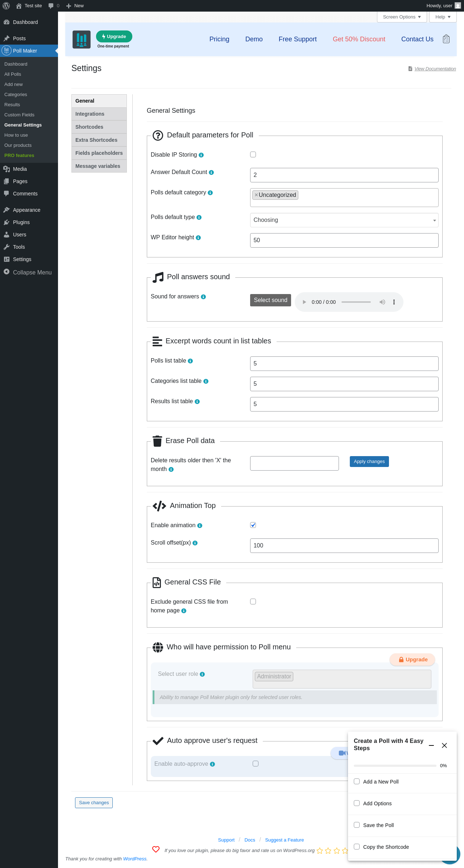Mute the sound player volume icon
This screenshot has width=464, height=868.
(x=382, y=302)
